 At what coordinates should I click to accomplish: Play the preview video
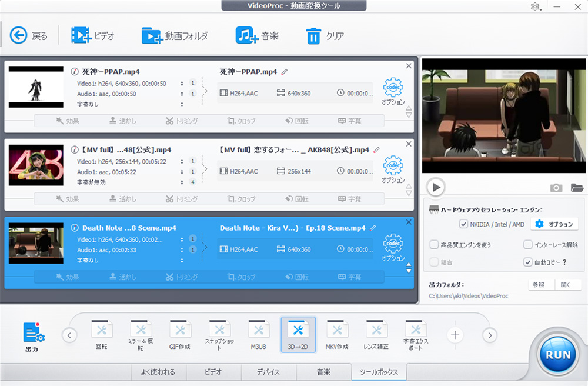point(436,187)
